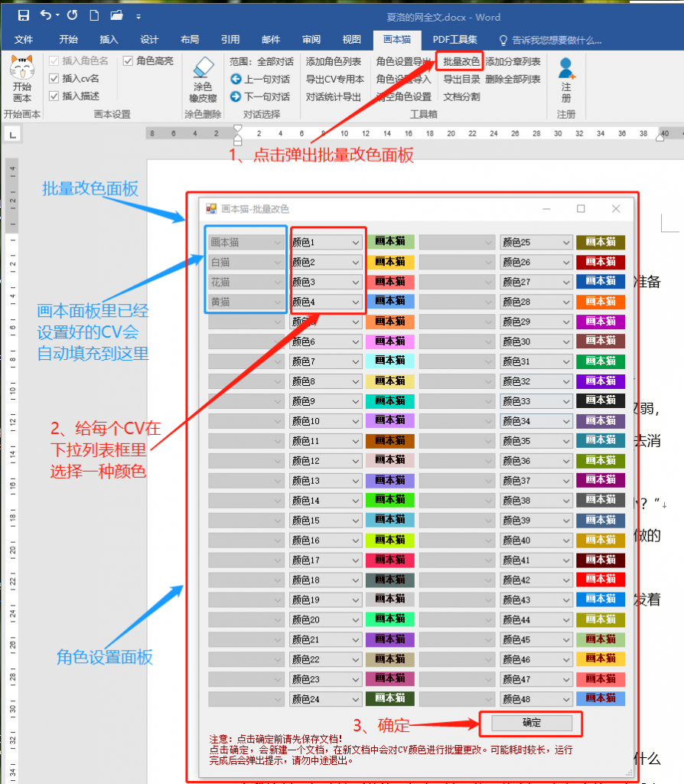The width and height of the screenshot is (684, 784).
Task: Open the 白猫 CV name dropdown
Action: [246, 262]
